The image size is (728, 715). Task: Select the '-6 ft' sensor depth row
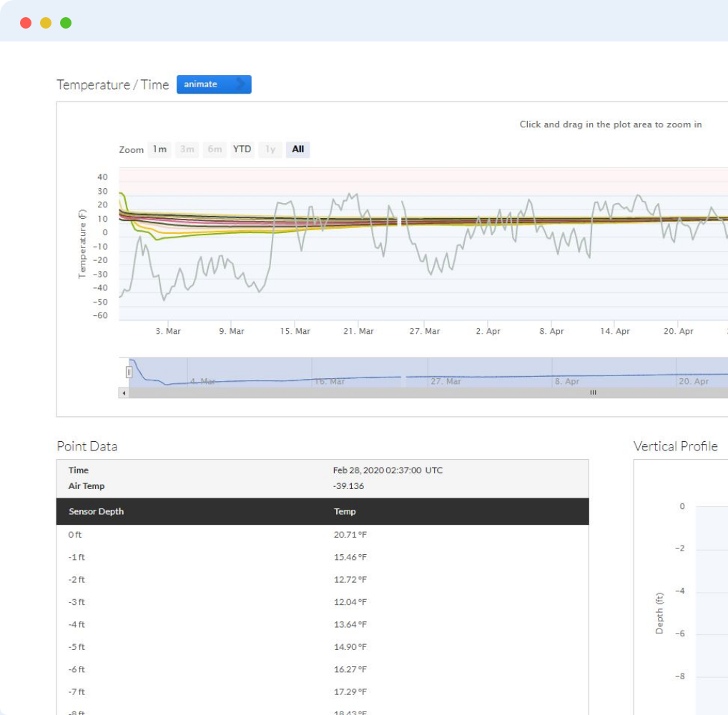[x=323, y=669]
